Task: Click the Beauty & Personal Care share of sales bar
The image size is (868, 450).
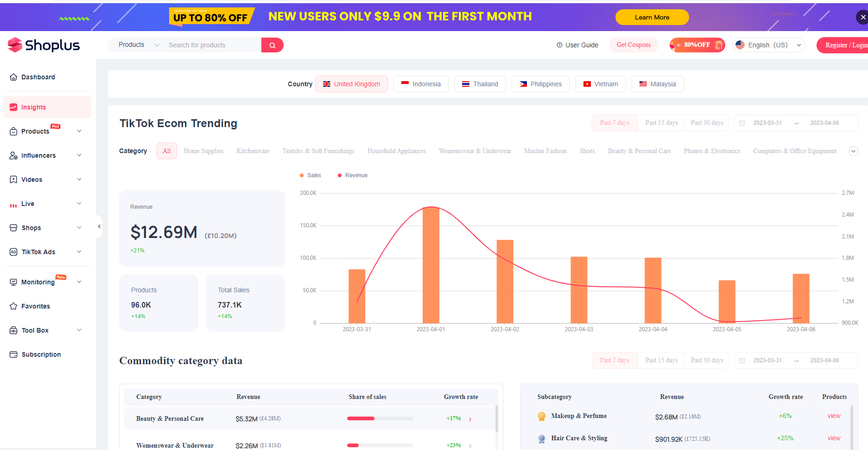Action: (x=379, y=418)
